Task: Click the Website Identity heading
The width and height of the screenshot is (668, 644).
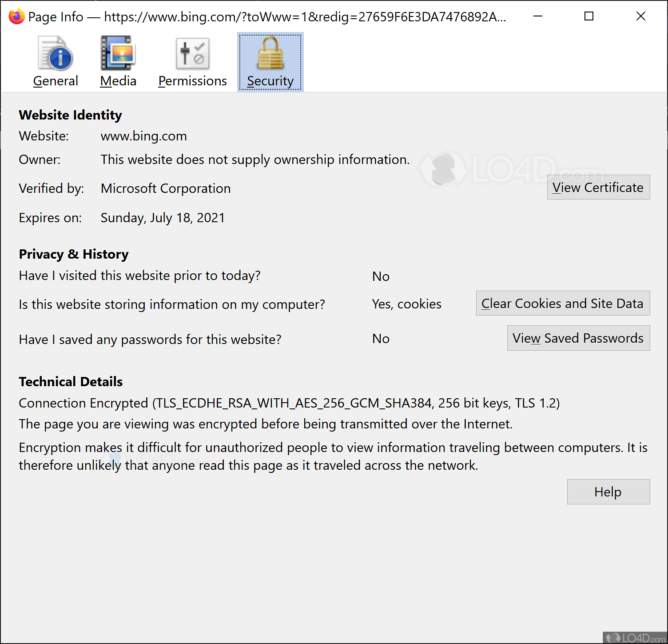Action: [x=70, y=115]
